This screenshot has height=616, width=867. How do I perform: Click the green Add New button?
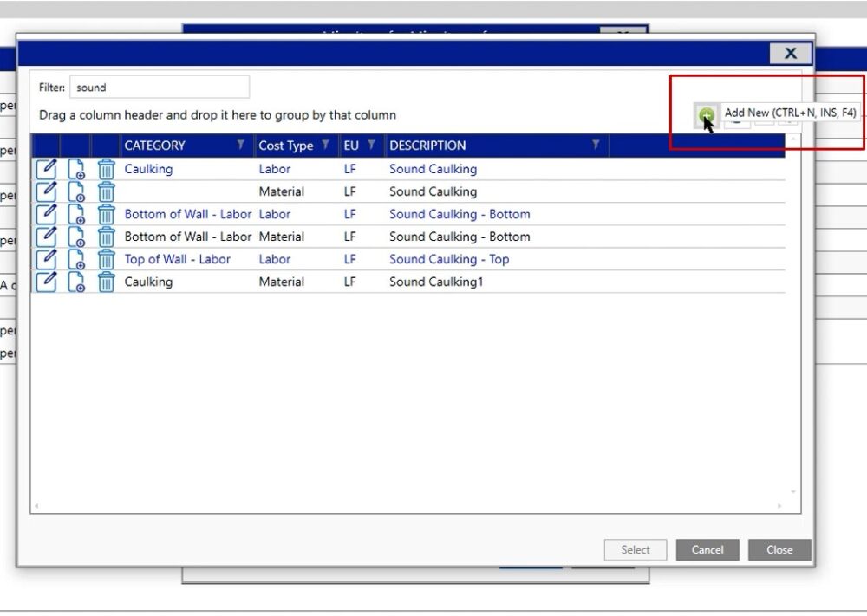pos(706,114)
